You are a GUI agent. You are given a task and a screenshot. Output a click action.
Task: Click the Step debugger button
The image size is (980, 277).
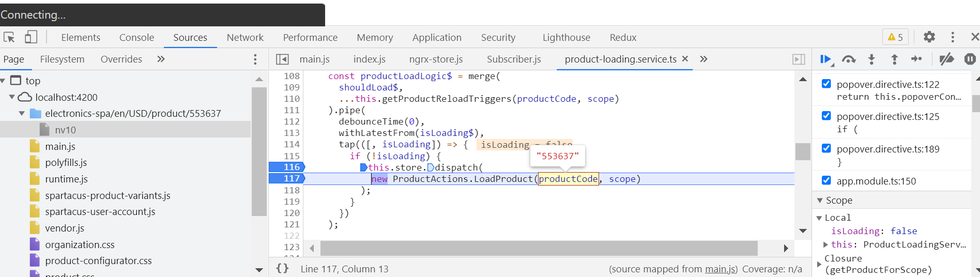[x=916, y=59]
